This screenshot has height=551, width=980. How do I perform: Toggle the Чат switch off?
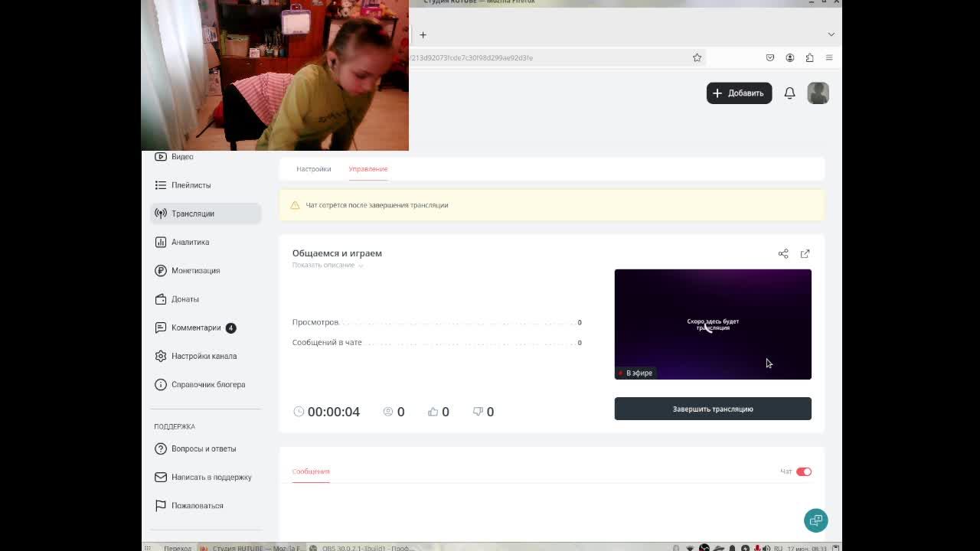(x=804, y=471)
